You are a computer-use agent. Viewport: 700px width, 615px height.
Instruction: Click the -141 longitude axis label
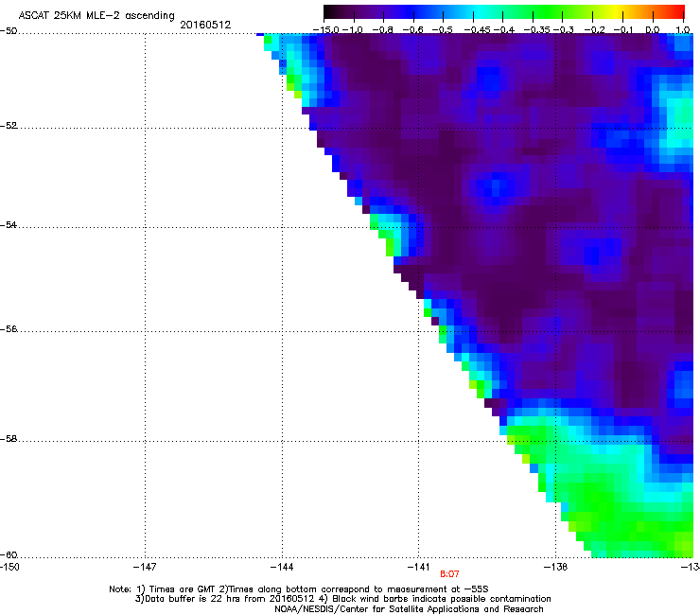418,567
